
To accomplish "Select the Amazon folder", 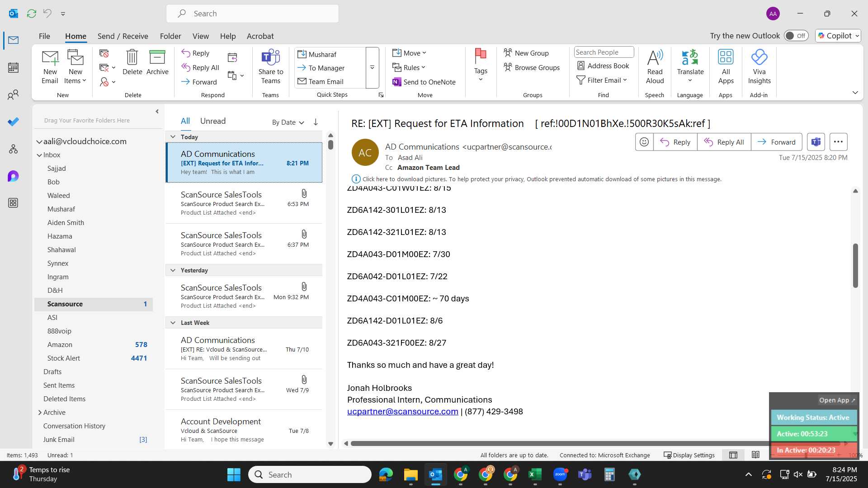I will point(94,345).
